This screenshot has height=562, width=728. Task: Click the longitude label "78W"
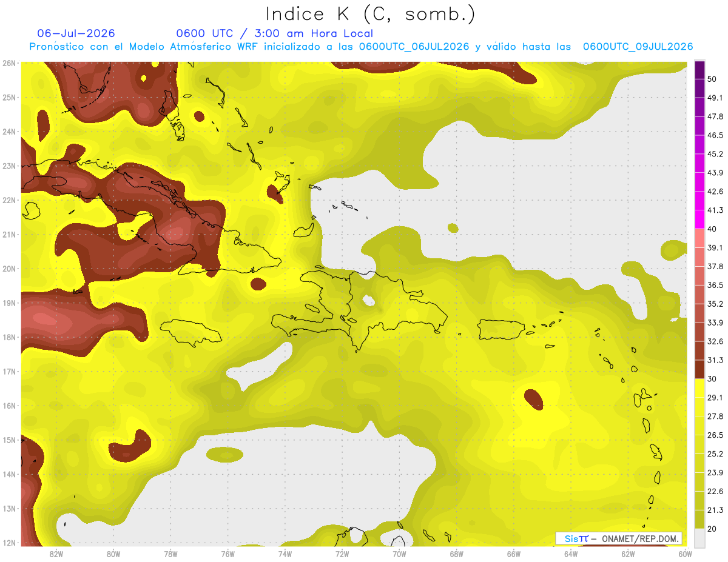click(170, 554)
